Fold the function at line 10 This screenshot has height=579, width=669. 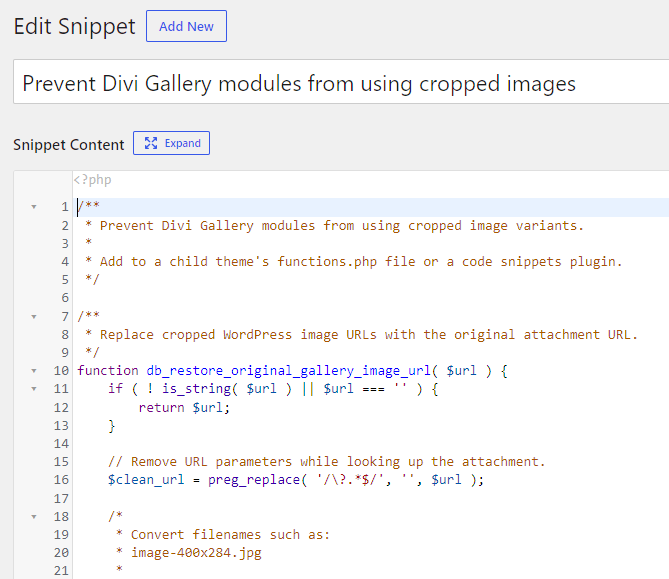(34, 371)
